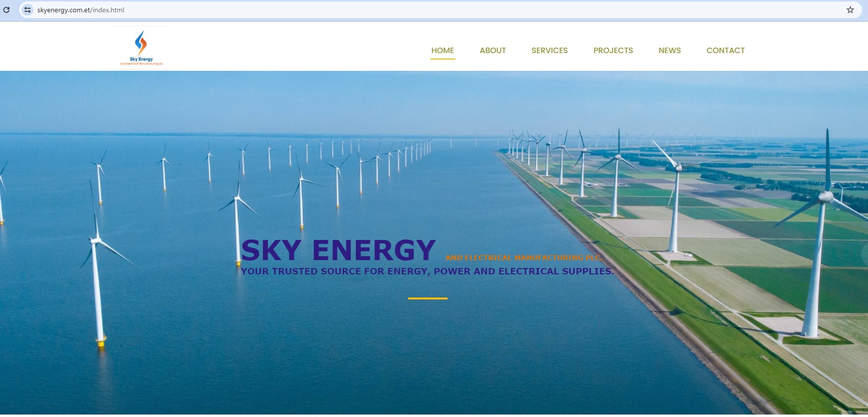The image size is (868, 417).
Task: Navigate to PROJECTS
Action: (613, 50)
